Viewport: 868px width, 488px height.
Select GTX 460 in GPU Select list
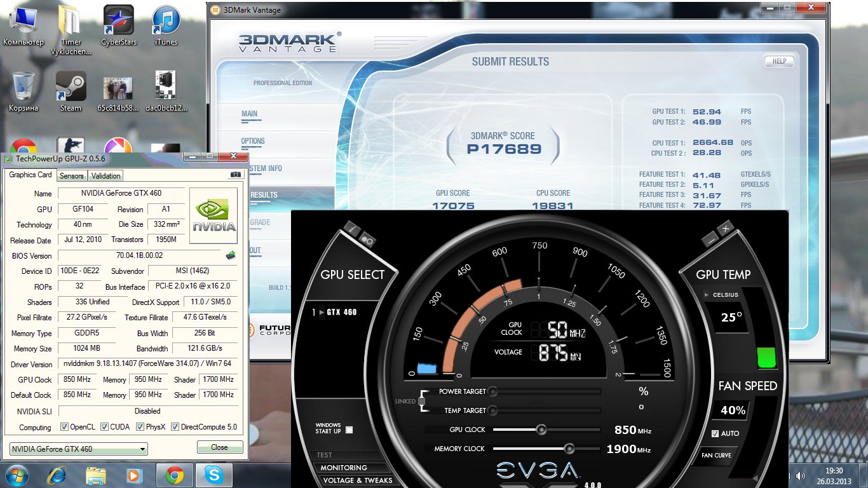(x=342, y=312)
